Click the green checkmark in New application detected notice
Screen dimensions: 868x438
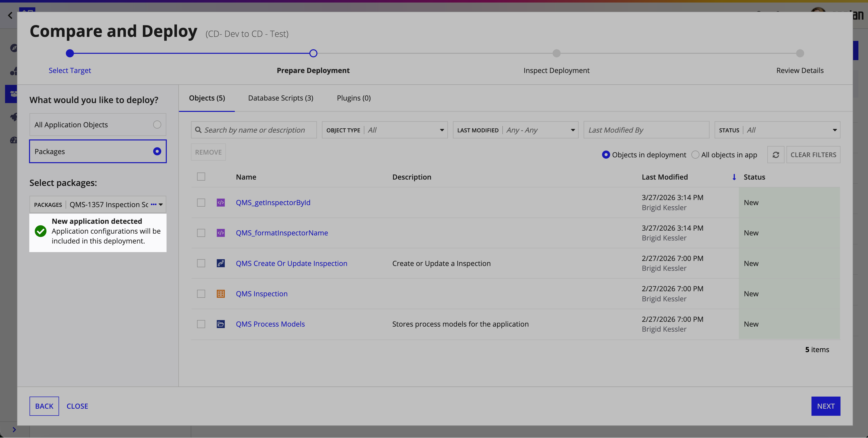[40, 231]
